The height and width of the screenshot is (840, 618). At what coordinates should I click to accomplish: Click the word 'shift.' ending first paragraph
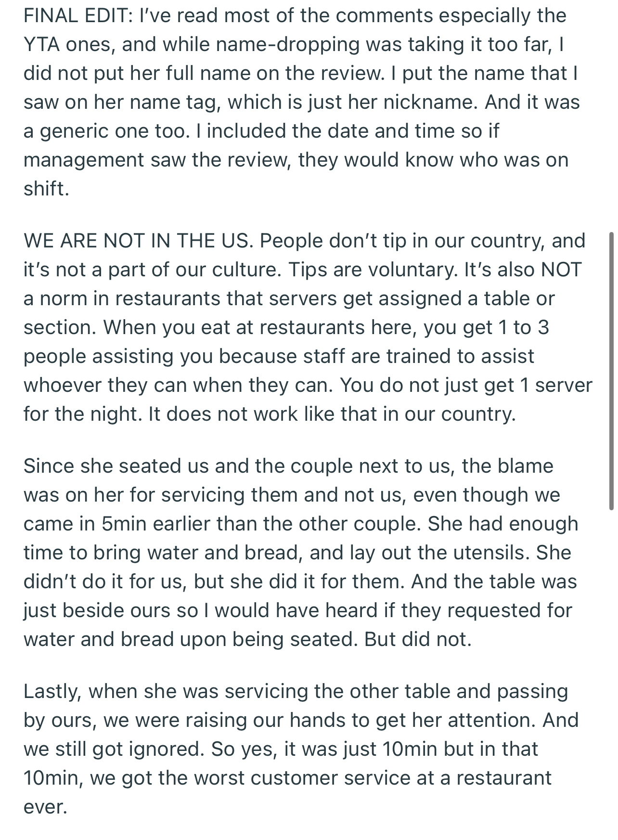coord(46,189)
